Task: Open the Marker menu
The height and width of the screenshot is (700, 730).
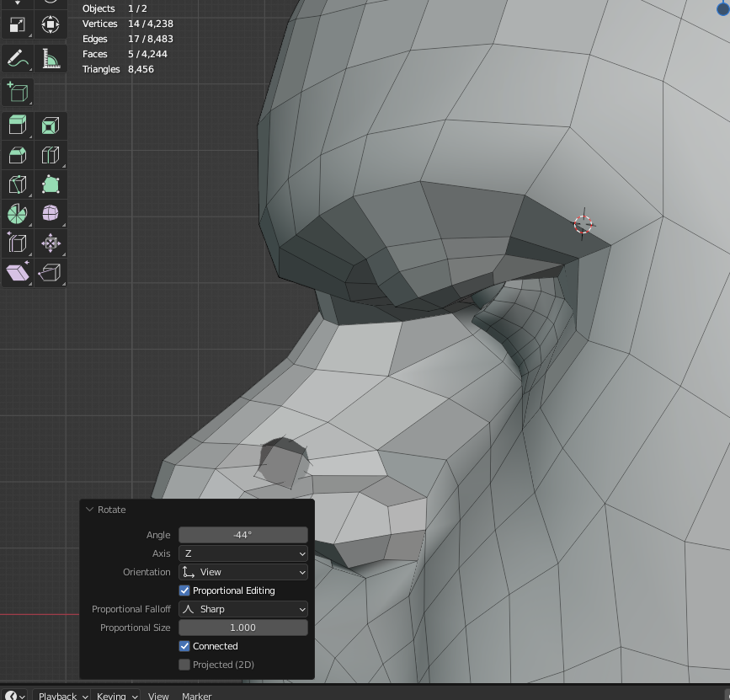Action: (197, 696)
